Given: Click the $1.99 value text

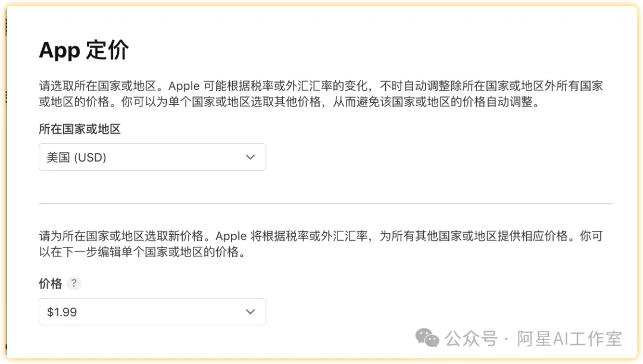Looking at the screenshot, I should tap(62, 312).
